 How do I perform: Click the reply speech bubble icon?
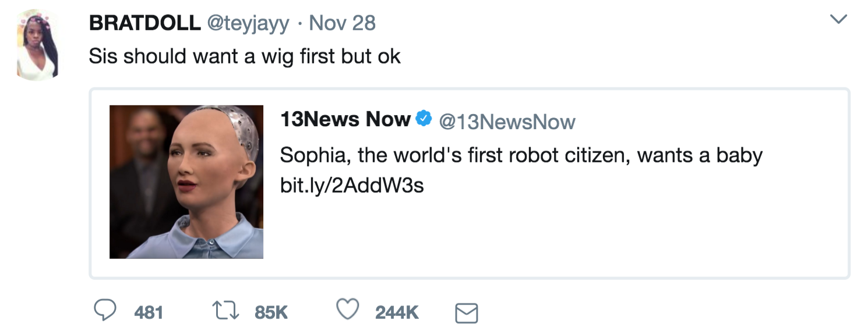click(x=105, y=311)
